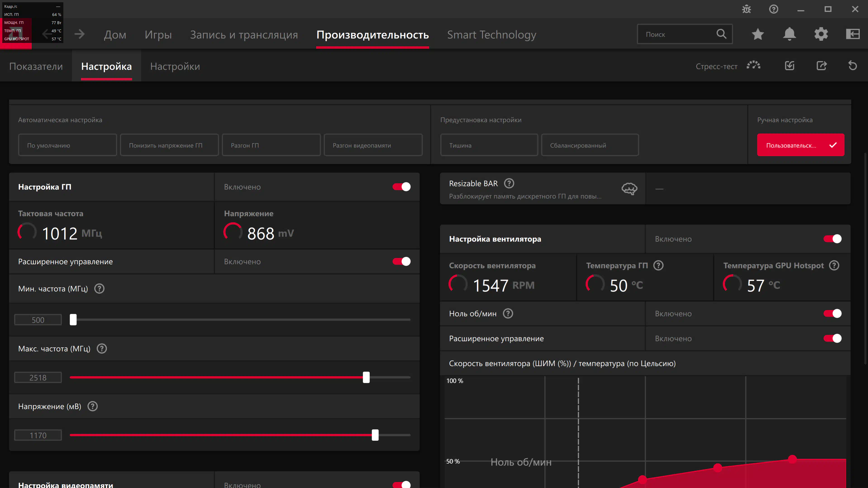This screenshot has width=868, height=488.
Task: Click the Resizable BAR help icon
Action: click(509, 183)
